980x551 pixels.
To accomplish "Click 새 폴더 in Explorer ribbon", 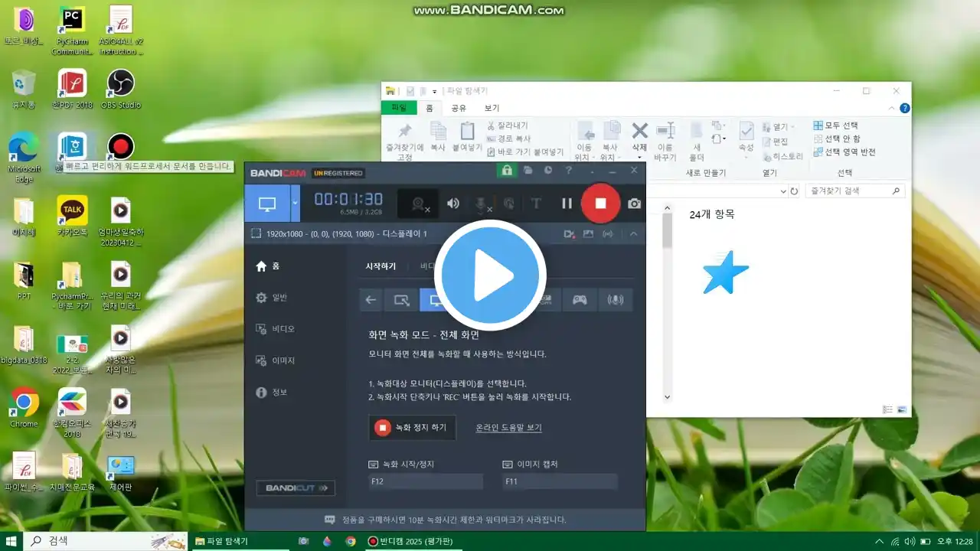I will point(697,142).
